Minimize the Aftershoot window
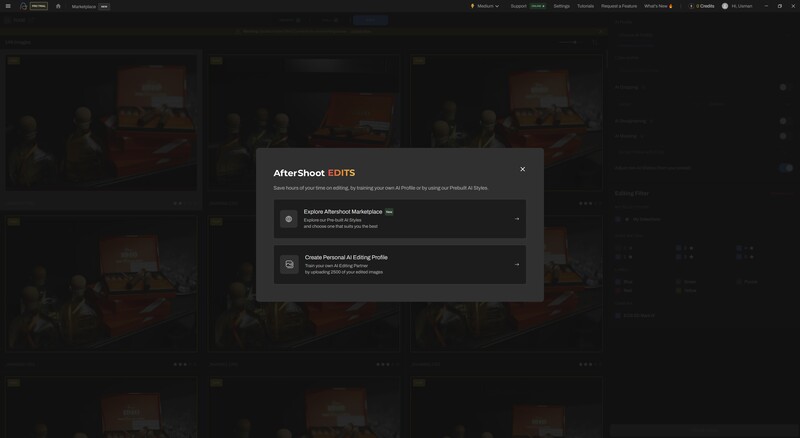This screenshot has height=438, width=800. pos(766,6)
